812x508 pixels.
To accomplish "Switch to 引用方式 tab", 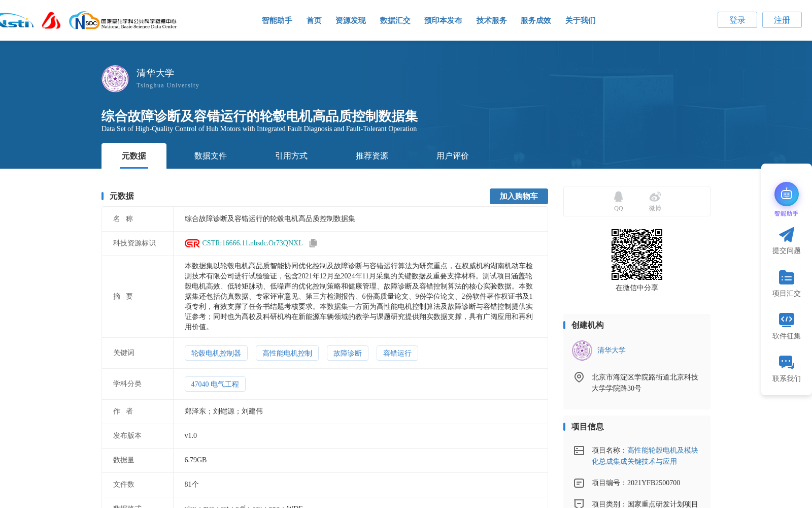I will (291, 156).
